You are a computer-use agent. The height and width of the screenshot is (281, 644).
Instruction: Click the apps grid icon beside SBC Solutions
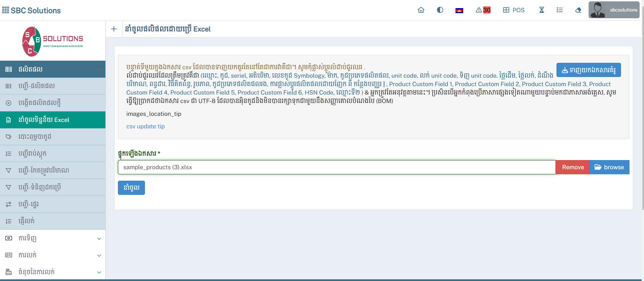pyautogui.click(x=5, y=10)
